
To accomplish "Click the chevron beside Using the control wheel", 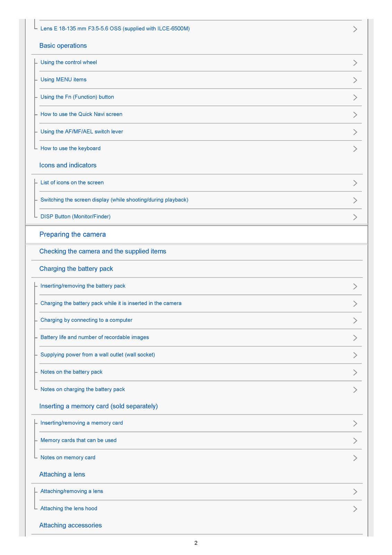I will tap(355, 63).
